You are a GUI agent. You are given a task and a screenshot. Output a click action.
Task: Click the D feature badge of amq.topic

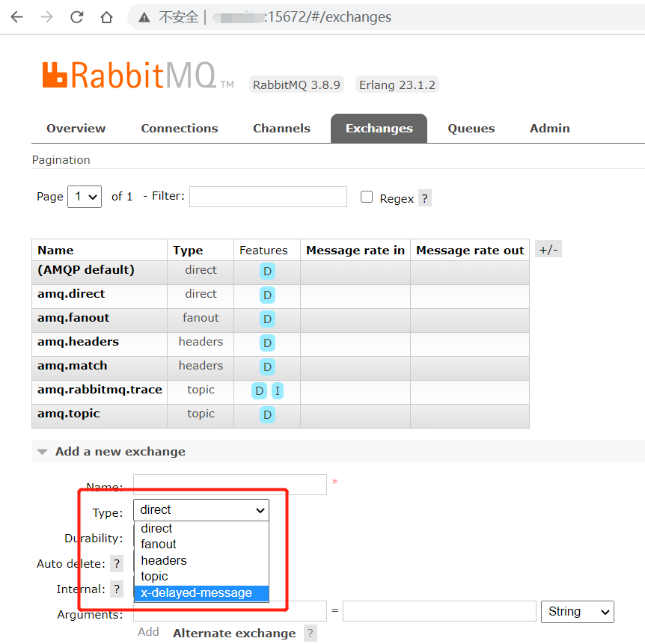click(267, 414)
